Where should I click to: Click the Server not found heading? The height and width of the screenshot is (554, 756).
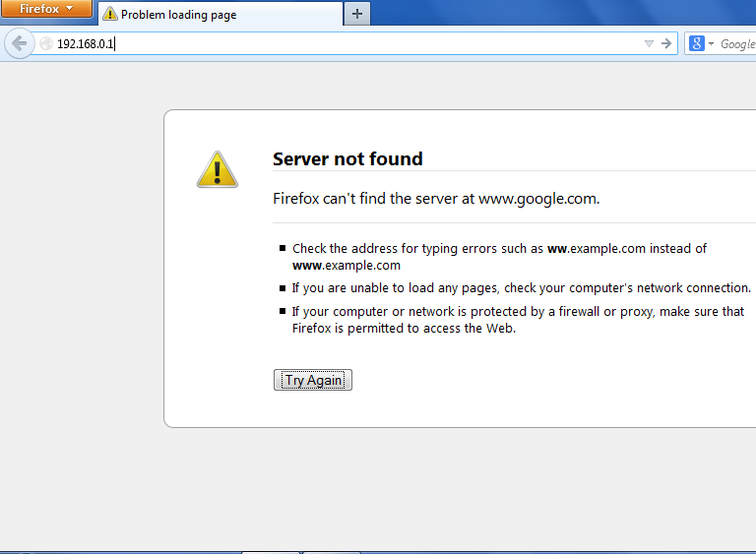[x=347, y=158]
